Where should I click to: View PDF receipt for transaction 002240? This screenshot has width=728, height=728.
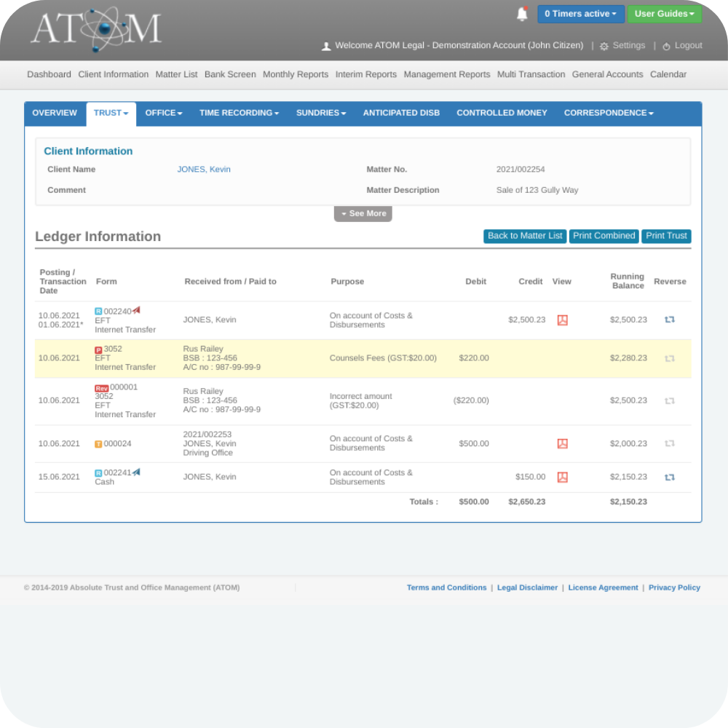[x=562, y=320]
